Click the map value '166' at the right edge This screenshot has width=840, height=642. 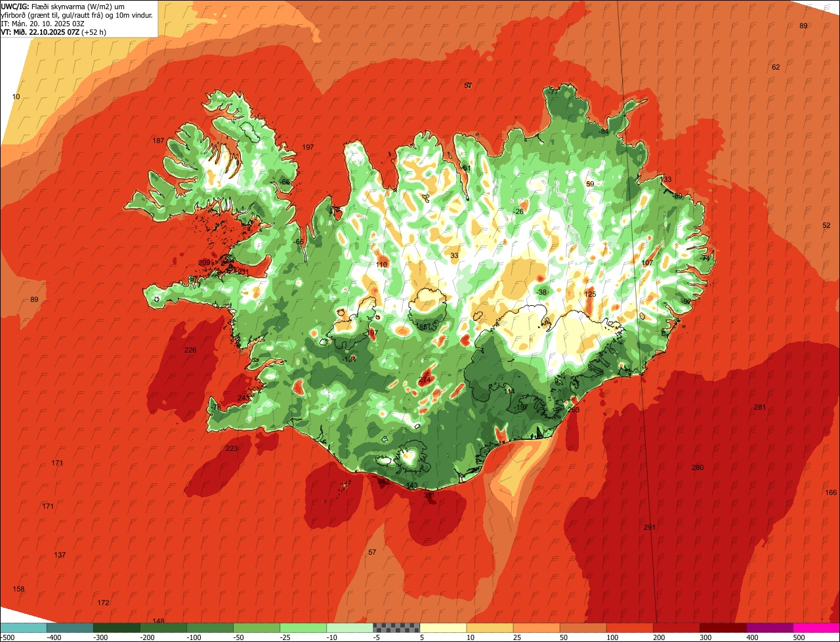831,493
